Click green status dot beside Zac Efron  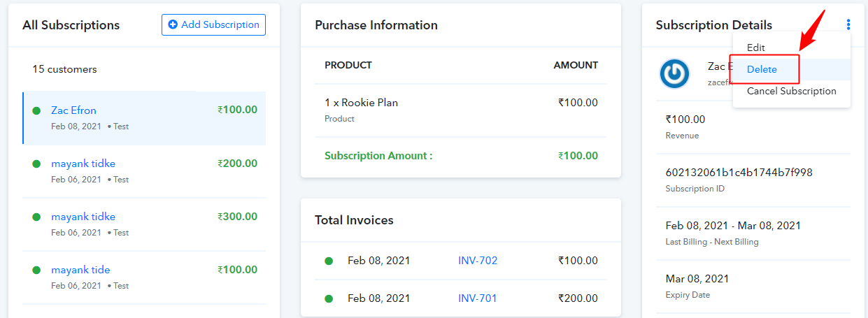pos(36,110)
